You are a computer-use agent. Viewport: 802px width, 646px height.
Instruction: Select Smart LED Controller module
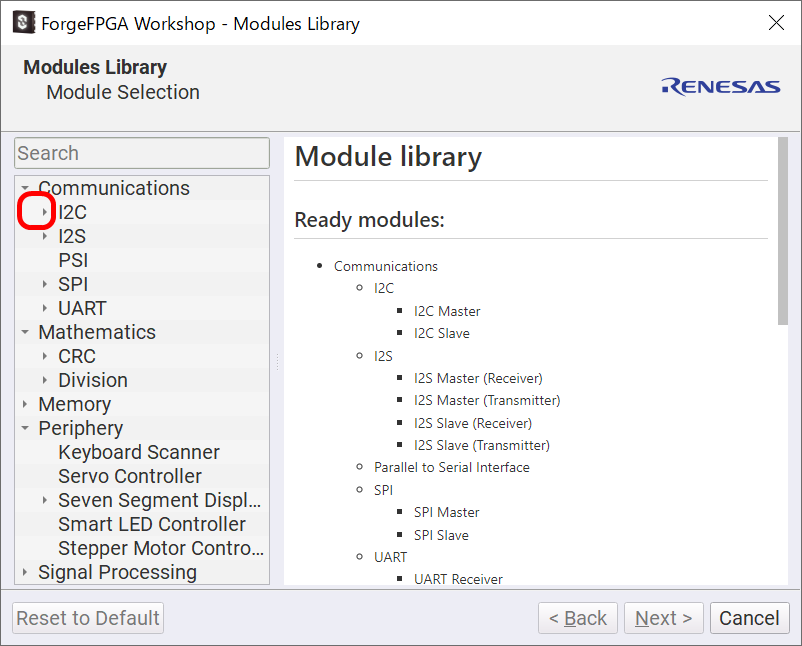tap(151, 524)
